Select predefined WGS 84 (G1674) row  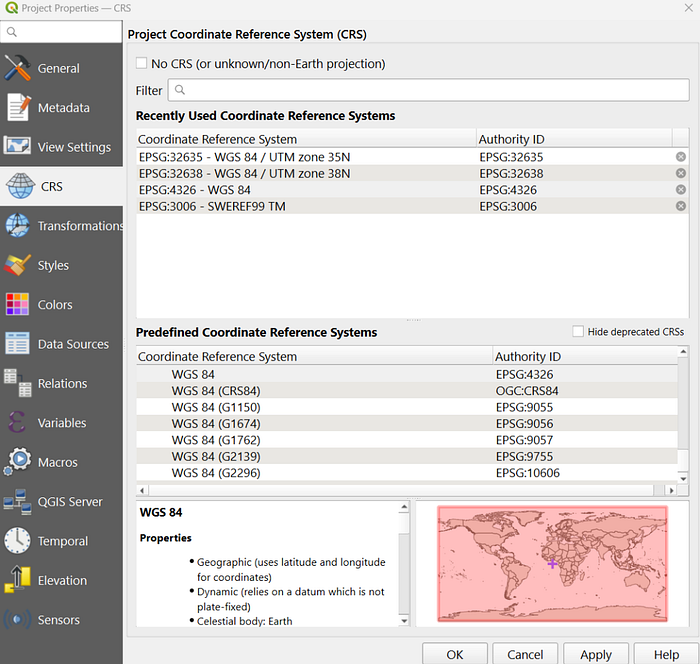pos(407,423)
